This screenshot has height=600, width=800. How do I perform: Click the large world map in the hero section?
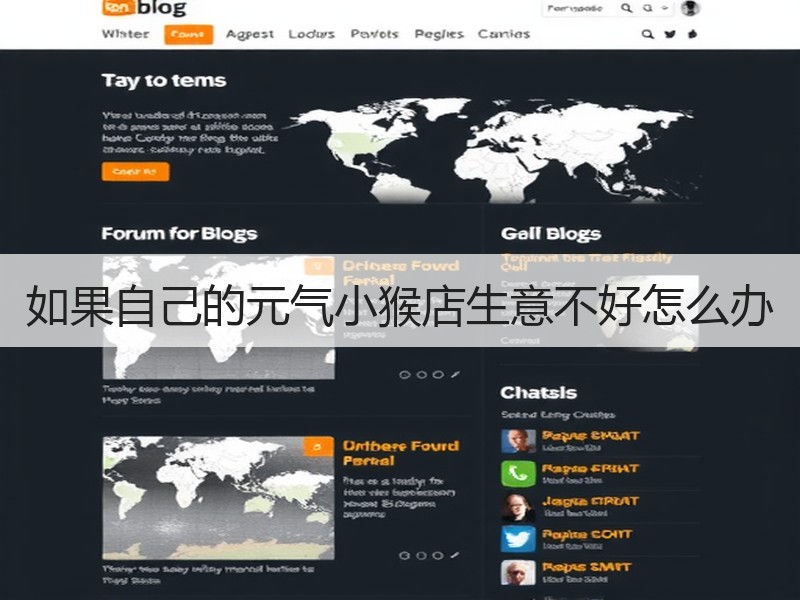(x=494, y=151)
